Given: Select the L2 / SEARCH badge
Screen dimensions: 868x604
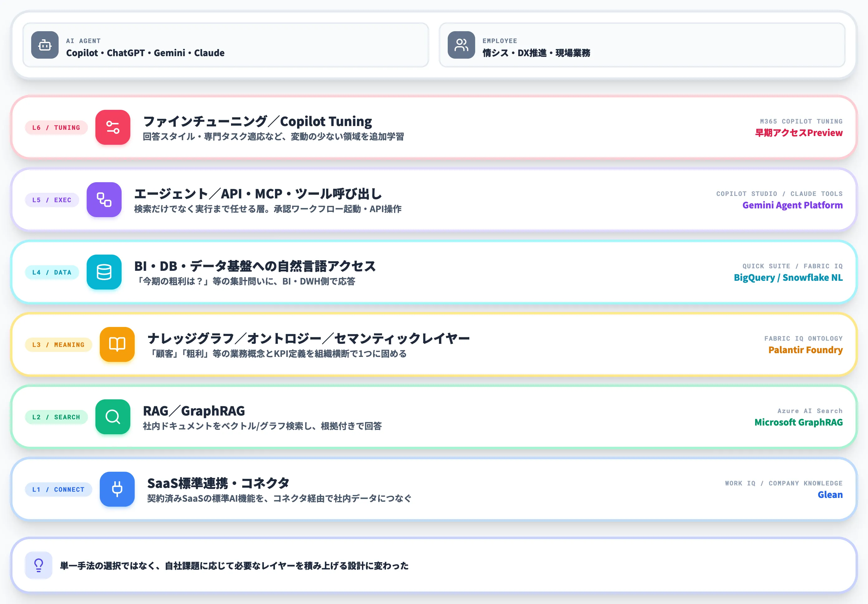Looking at the screenshot, I should pos(56,417).
